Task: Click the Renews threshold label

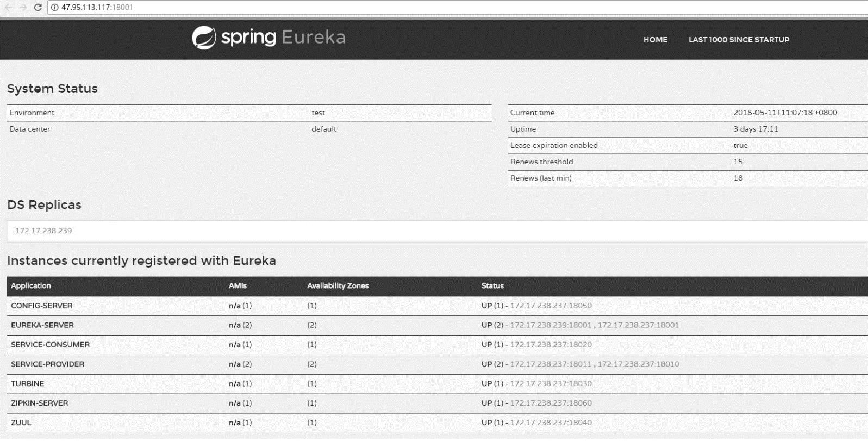Action: (x=541, y=162)
